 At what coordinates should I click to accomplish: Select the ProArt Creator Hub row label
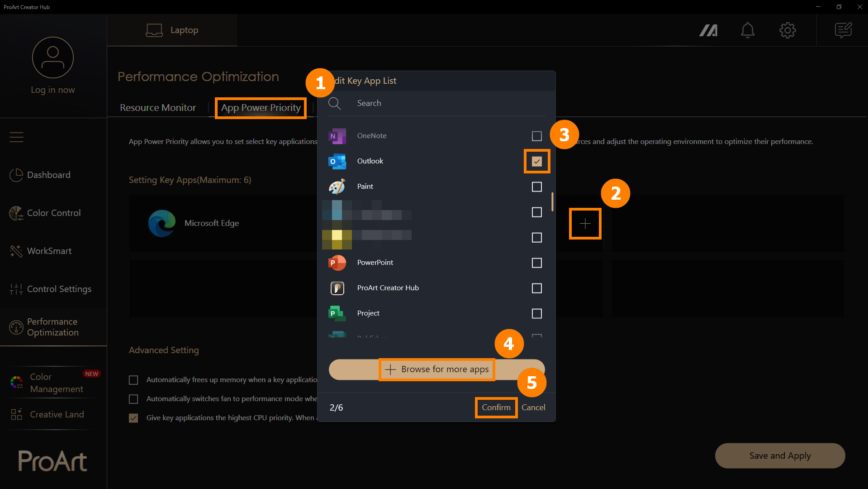pyautogui.click(x=388, y=288)
